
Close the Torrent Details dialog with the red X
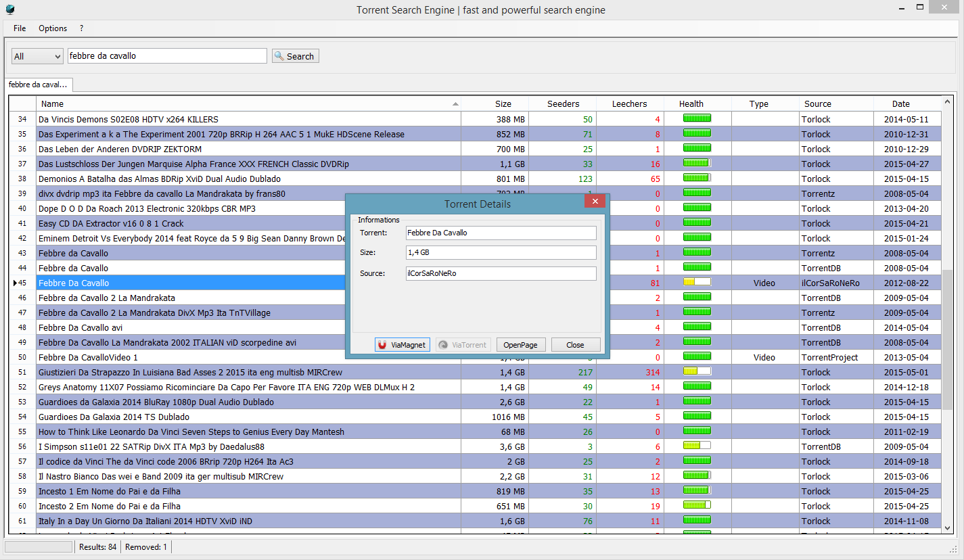(x=595, y=202)
